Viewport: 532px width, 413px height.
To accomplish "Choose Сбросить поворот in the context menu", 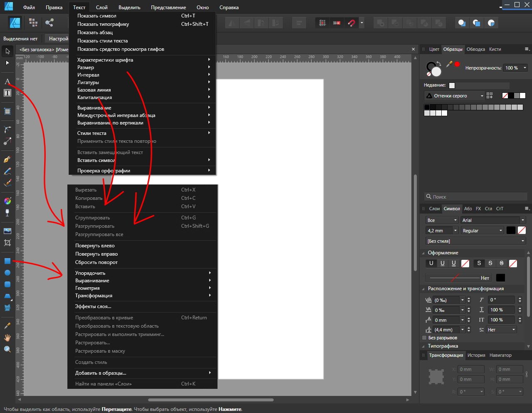I will 96,262.
